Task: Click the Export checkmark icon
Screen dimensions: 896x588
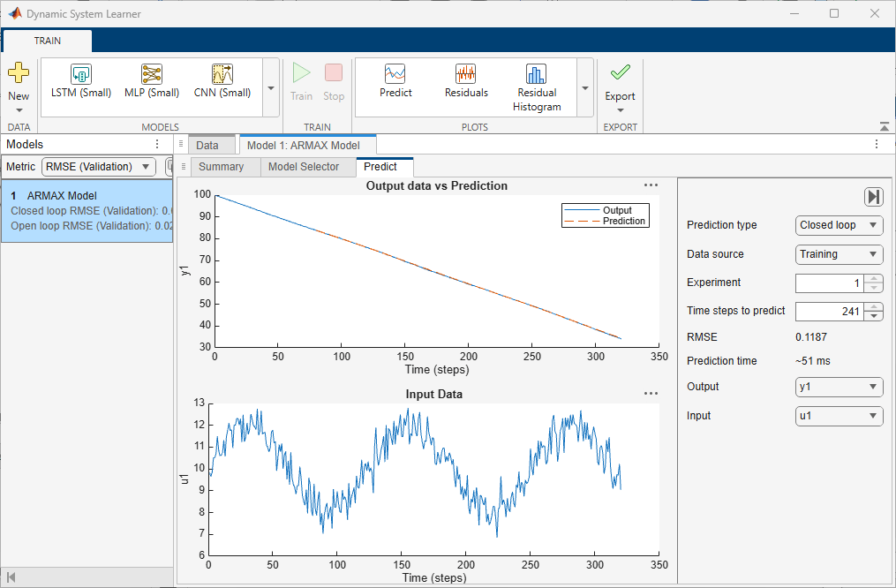Action: 620,72
